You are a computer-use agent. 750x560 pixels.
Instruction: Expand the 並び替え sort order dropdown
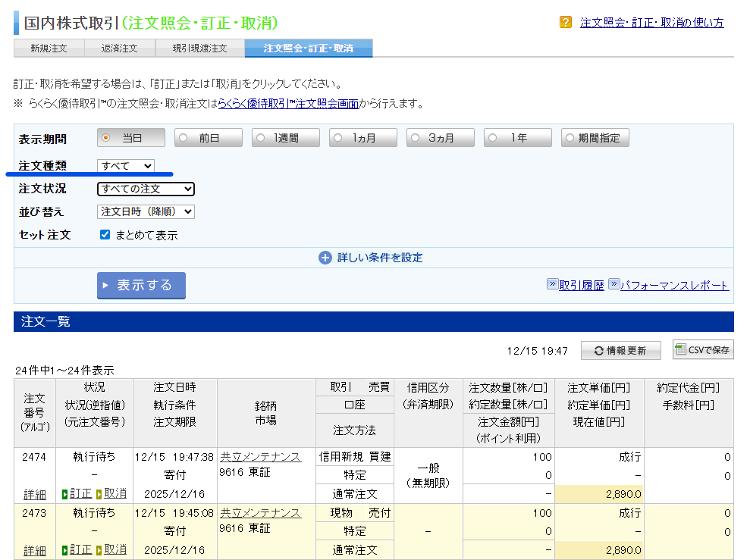[x=146, y=212]
